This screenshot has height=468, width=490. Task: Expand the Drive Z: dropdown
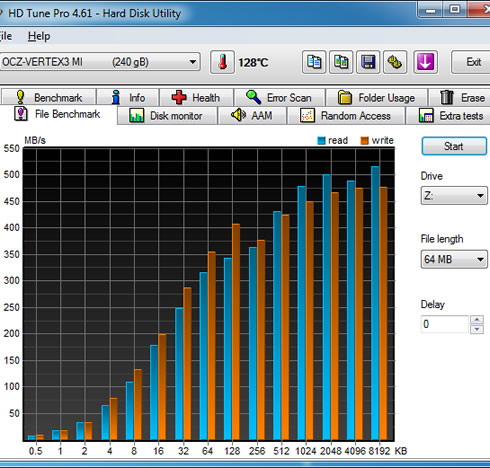point(454,196)
